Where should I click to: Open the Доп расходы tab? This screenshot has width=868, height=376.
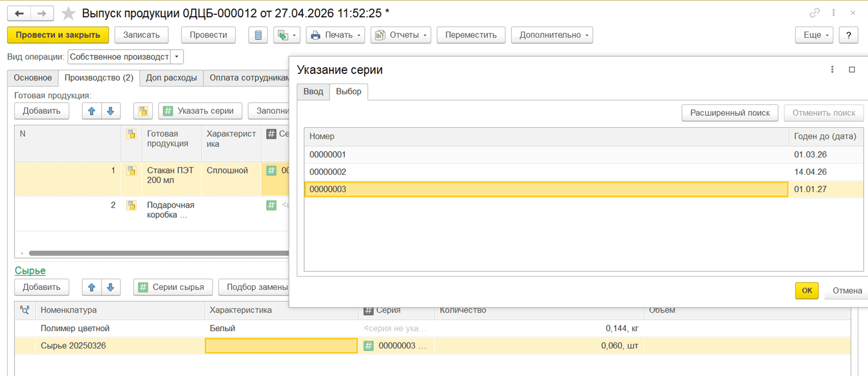click(x=171, y=78)
